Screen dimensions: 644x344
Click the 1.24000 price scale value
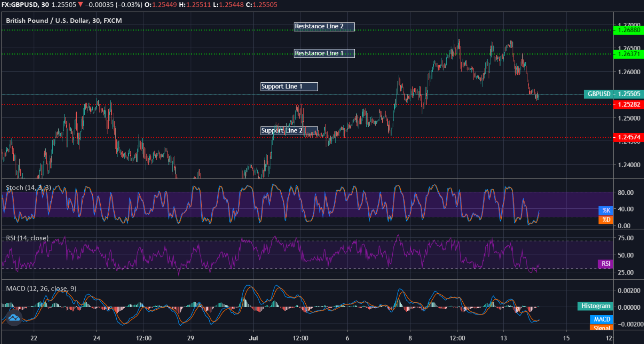click(629, 165)
